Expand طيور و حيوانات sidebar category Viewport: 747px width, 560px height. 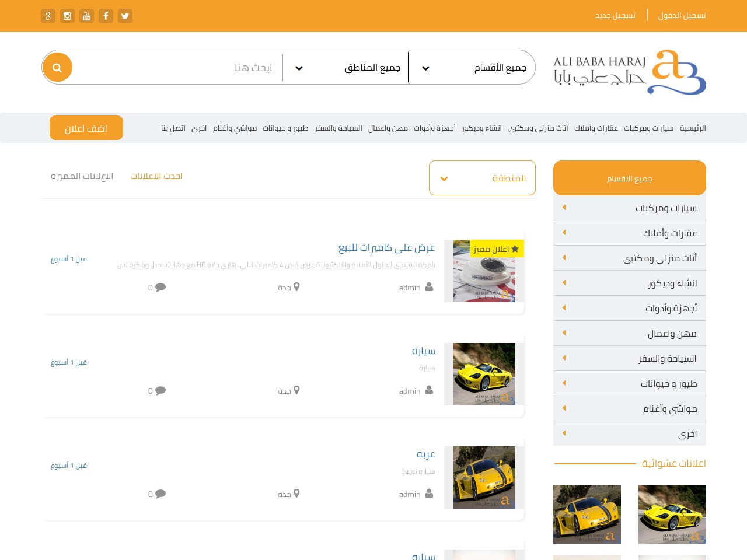click(x=630, y=383)
